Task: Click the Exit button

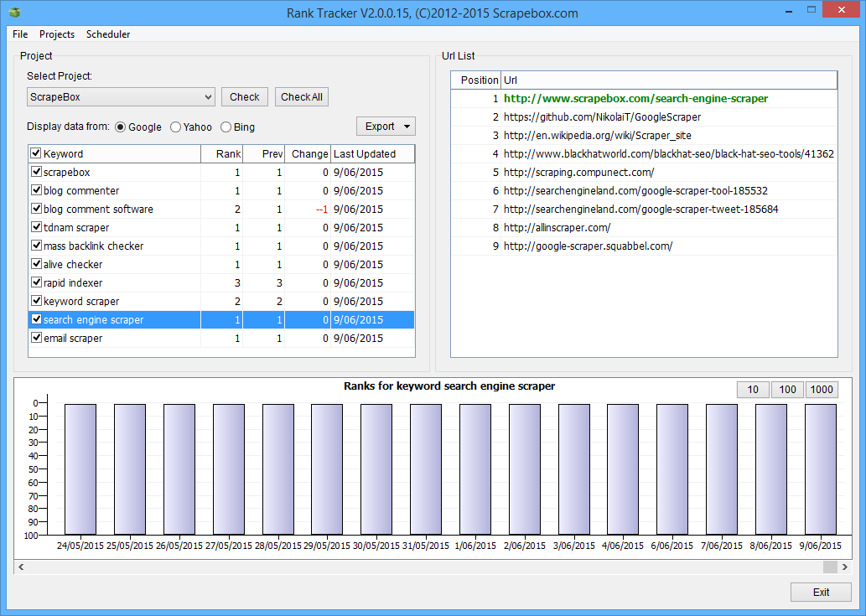Action: tap(821, 592)
